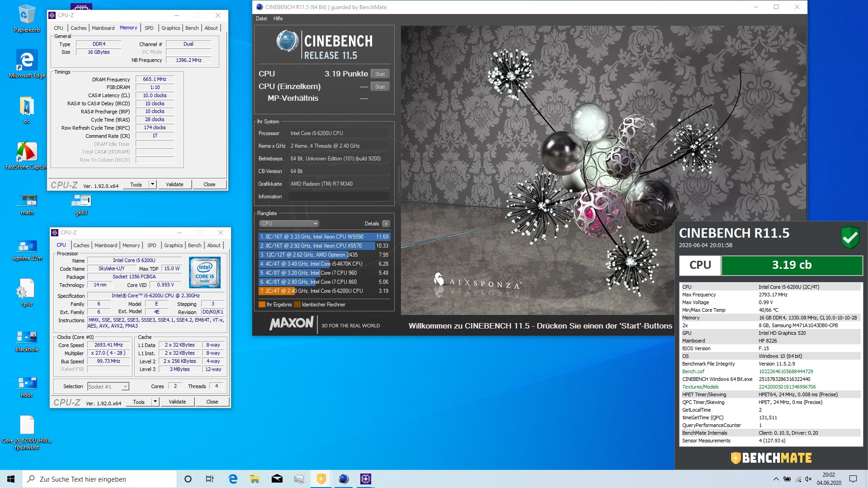Open the Socket #1 selection dropdown

coord(108,387)
